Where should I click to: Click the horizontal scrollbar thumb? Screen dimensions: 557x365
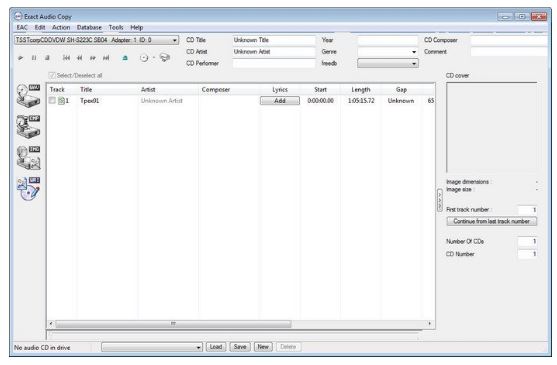coord(173,324)
